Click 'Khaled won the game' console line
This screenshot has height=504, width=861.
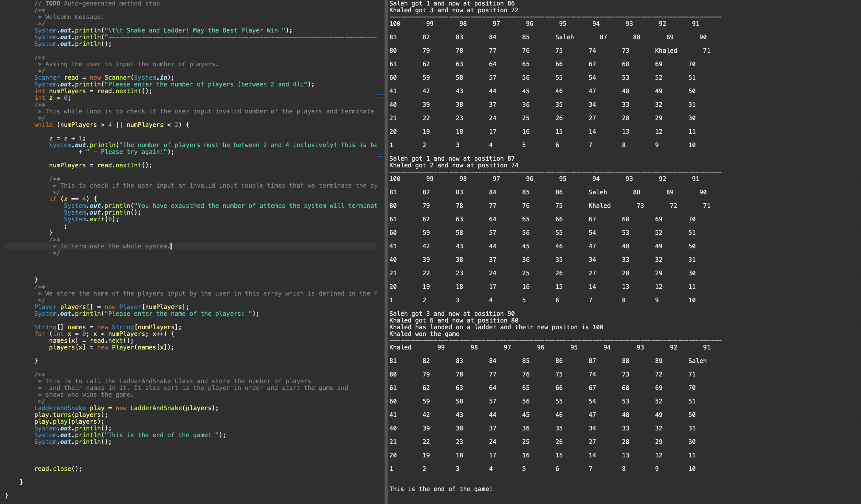point(424,334)
